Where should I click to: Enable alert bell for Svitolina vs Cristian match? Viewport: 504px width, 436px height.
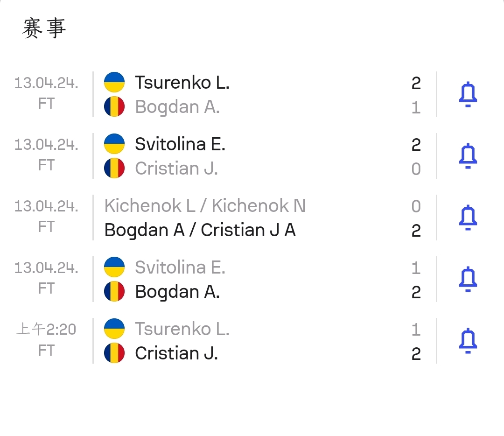pos(468,156)
